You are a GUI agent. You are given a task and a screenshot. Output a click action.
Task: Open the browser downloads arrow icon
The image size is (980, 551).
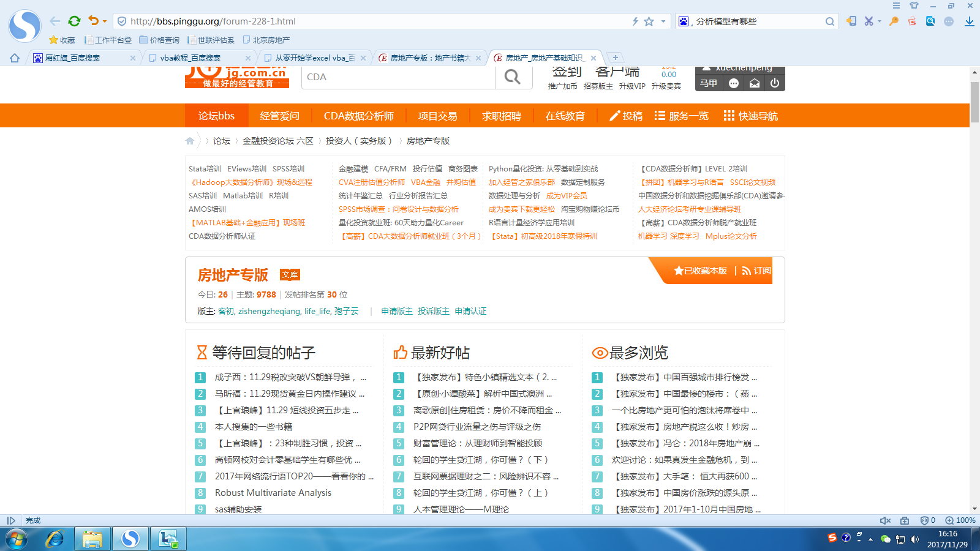click(x=969, y=21)
